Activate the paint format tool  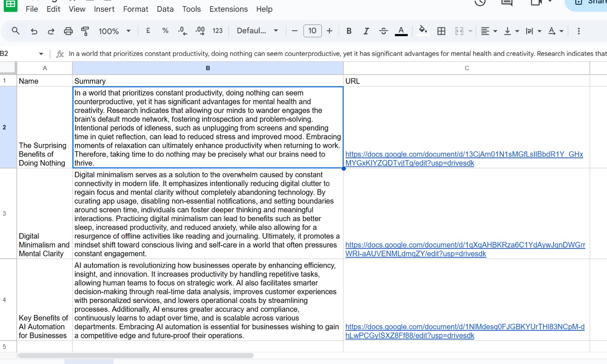click(x=85, y=31)
